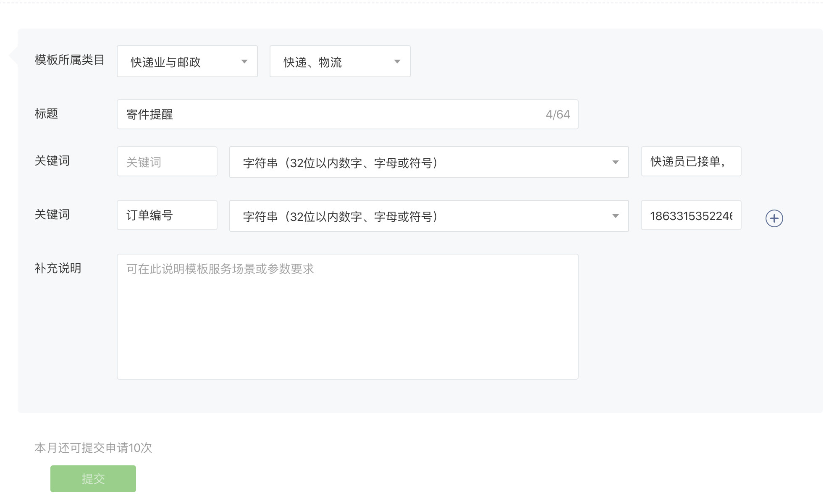Click the caret arrow on the 快递业与邮政 dropdown
This screenshot has height=504, width=834.
click(244, 62)
